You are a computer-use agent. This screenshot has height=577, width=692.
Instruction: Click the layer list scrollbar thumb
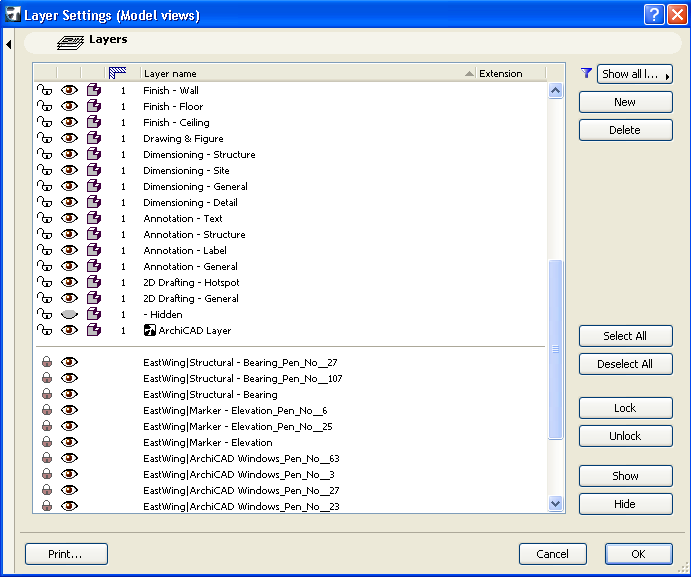click(555, 349)
